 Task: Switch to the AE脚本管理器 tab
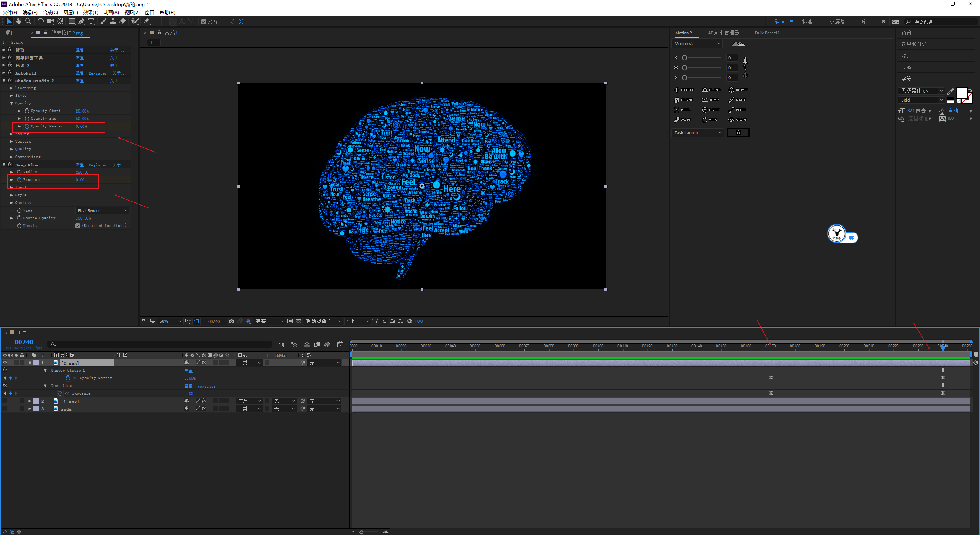point(723,33)
